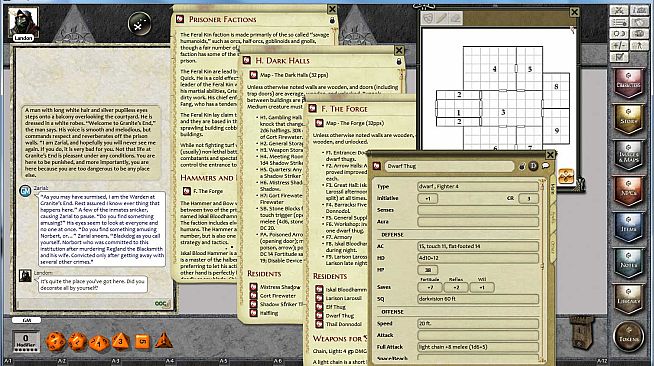Click the round D identification button on Dwarf Thug

[533, 166]
